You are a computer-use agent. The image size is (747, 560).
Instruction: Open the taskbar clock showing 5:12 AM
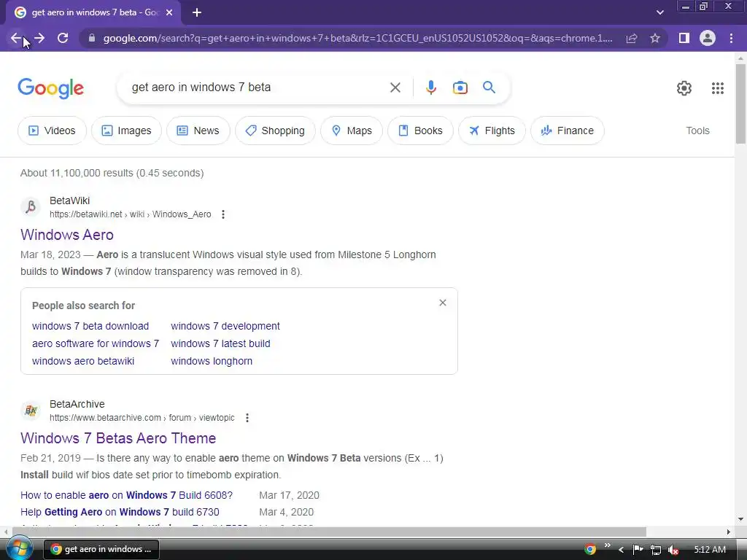point(710,550)
